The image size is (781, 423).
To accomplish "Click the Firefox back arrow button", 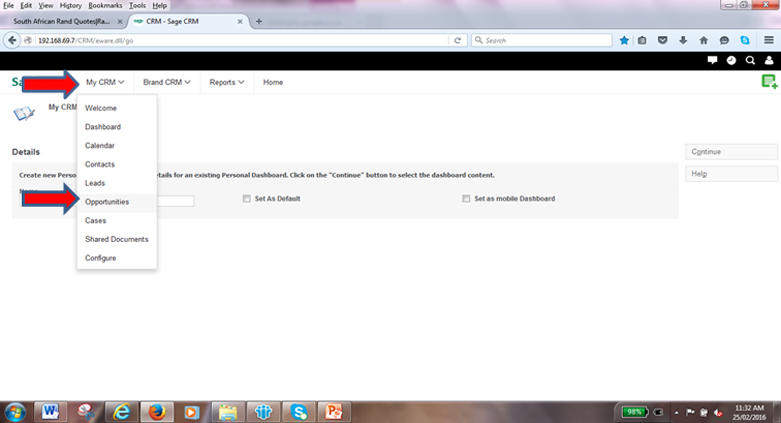I will tap(12, 40).
